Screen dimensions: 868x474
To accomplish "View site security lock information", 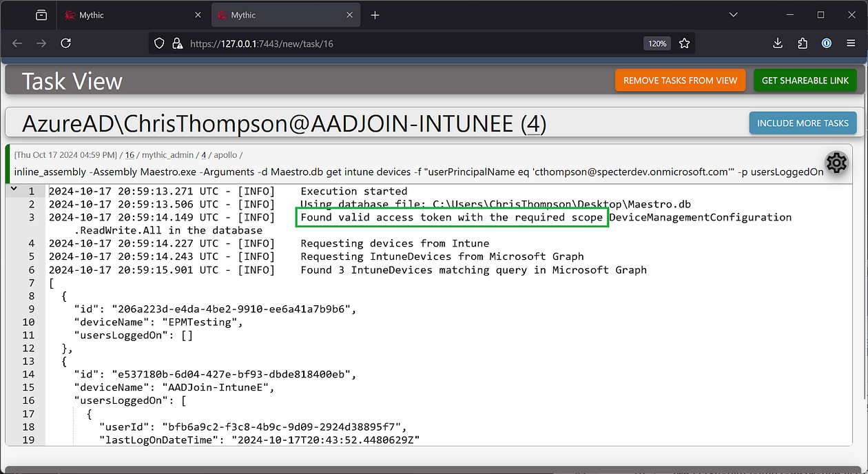I will coord(176,43).
